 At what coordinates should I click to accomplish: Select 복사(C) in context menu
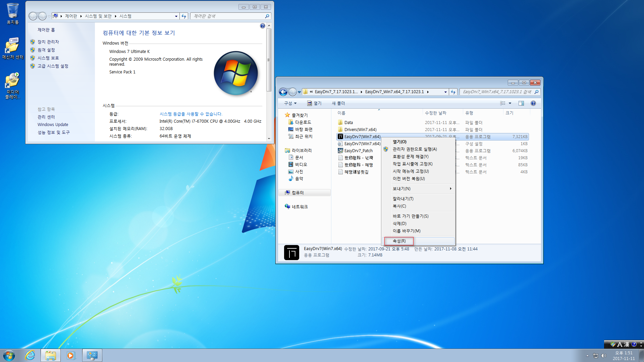[418, 206]
